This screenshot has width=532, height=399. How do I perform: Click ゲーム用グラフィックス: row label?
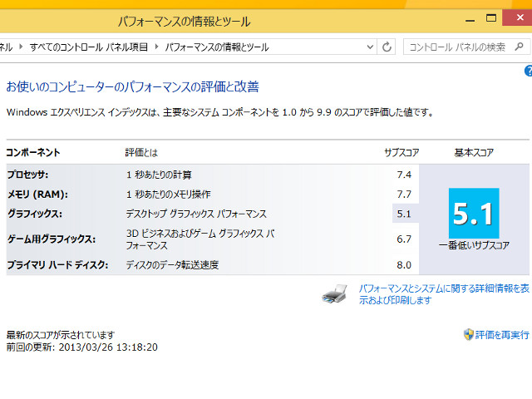52,239
